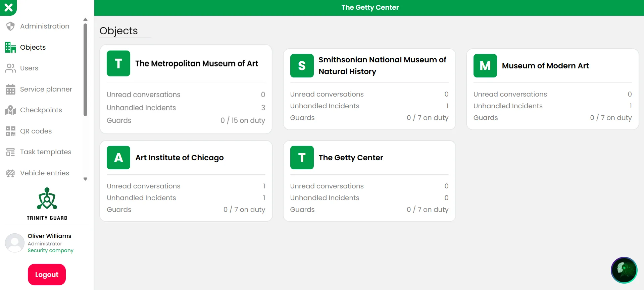
Task: Click the Users people icon
Action: (10, 68)
